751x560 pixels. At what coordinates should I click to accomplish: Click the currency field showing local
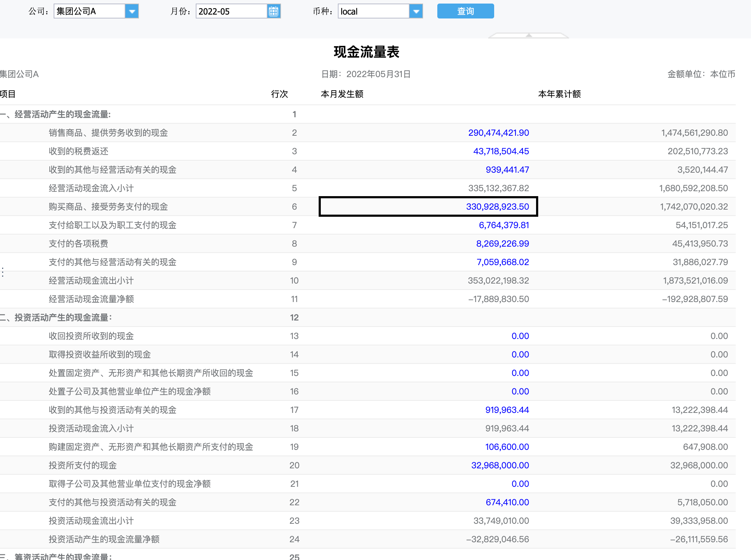tap(373, 11)
